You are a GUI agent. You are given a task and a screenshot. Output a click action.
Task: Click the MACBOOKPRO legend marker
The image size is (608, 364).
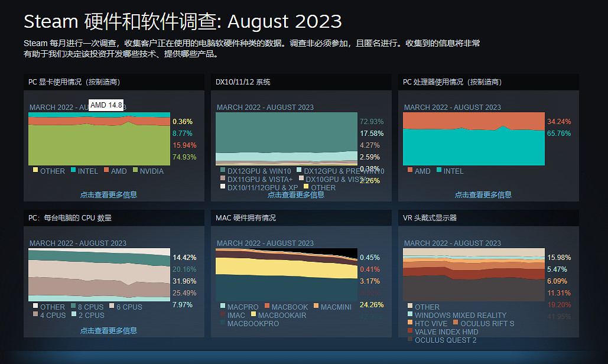coord(223,322)
